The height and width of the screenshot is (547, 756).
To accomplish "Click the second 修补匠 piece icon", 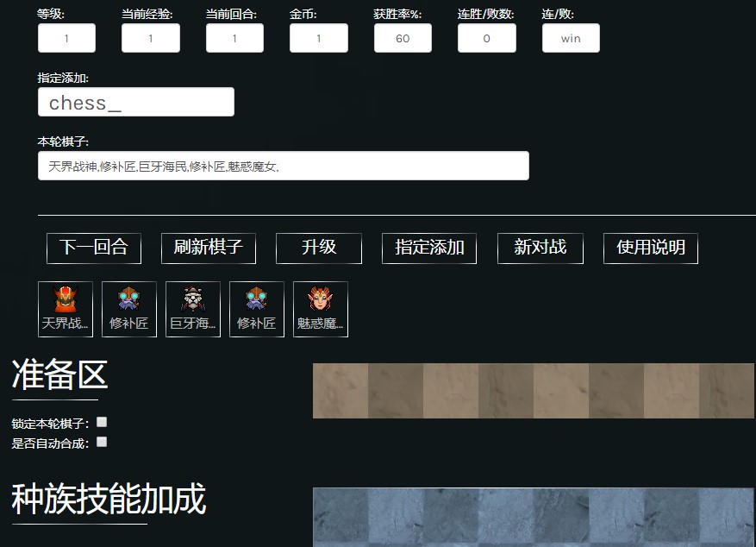I will [x=256, y=308].
